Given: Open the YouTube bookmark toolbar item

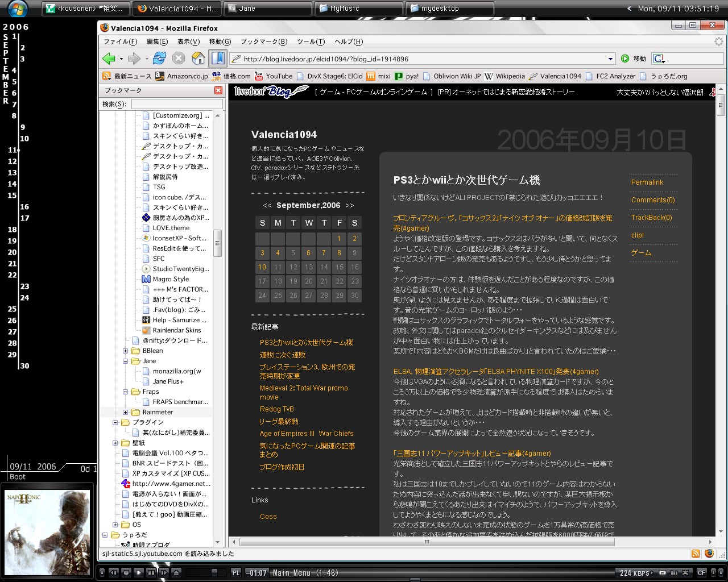Looking at the screenshot, I should 274,76.
